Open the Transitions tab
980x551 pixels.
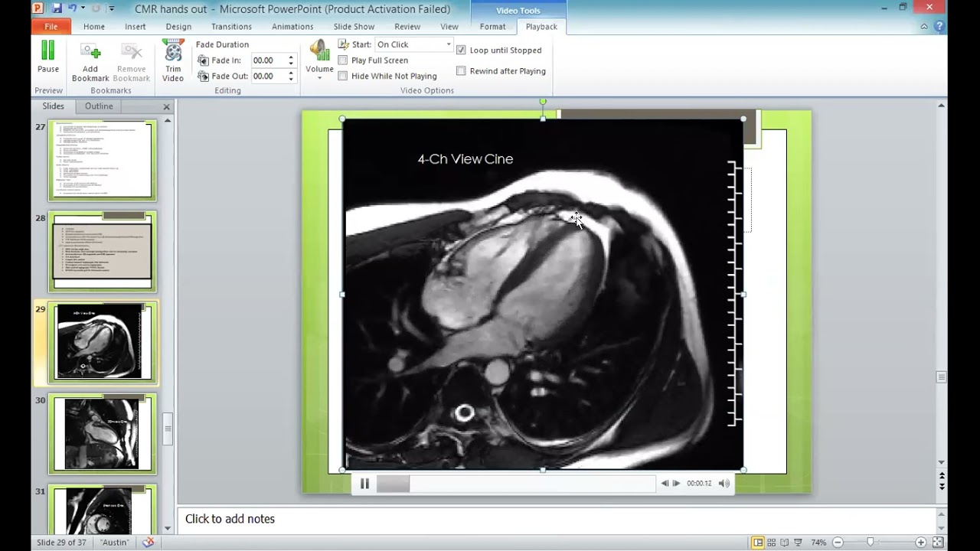coord(231,26)
